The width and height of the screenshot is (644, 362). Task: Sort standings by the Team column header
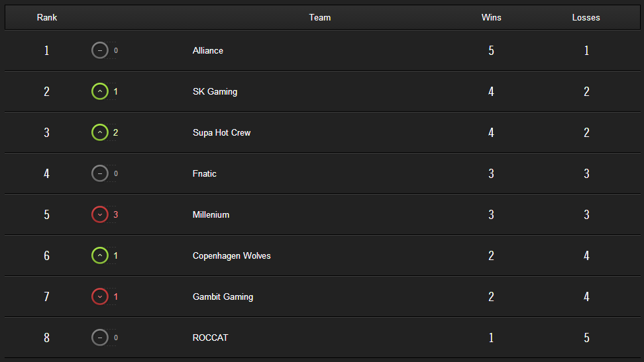click(x=319, y=18)
